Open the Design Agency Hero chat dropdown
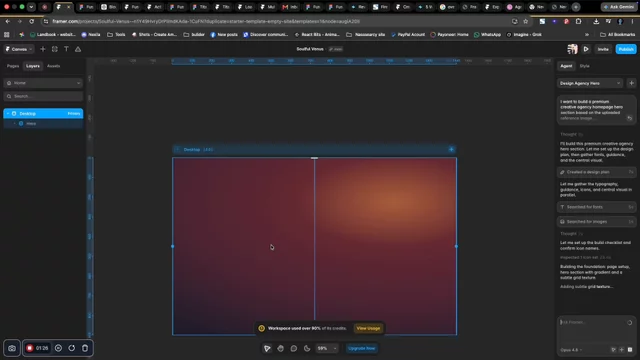 point(590,83)
